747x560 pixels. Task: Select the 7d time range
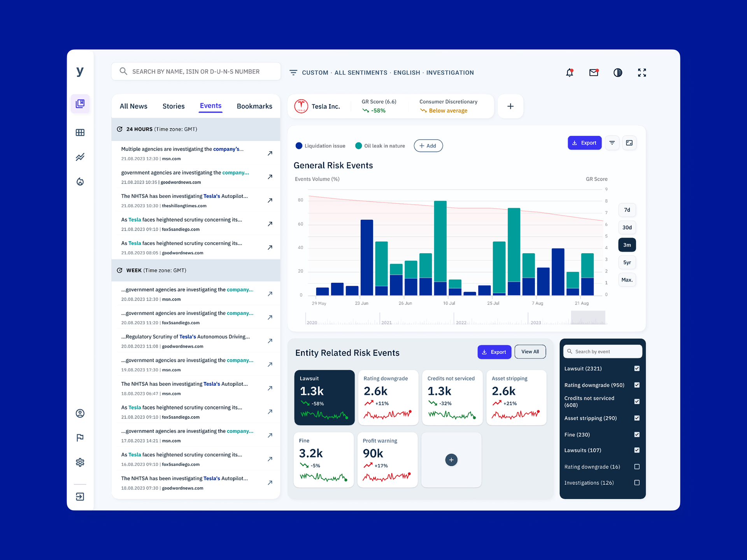[627, 210]
